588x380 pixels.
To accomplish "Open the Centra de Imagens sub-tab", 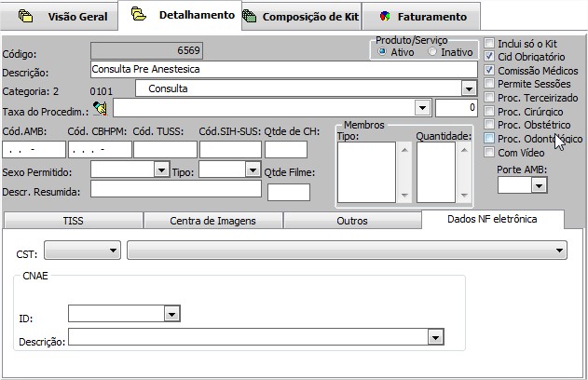I will click(212, 221).
